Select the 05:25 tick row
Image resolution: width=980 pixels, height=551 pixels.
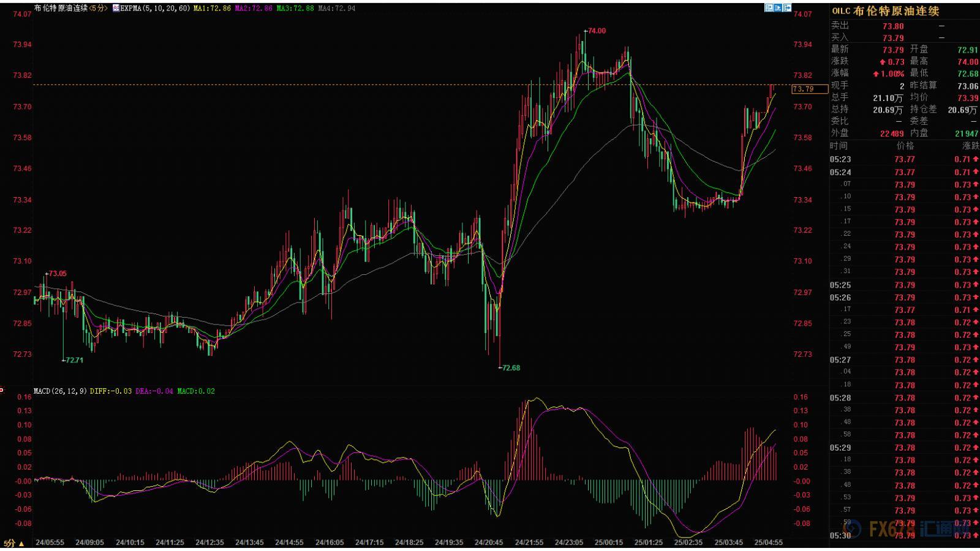(905, 285)
